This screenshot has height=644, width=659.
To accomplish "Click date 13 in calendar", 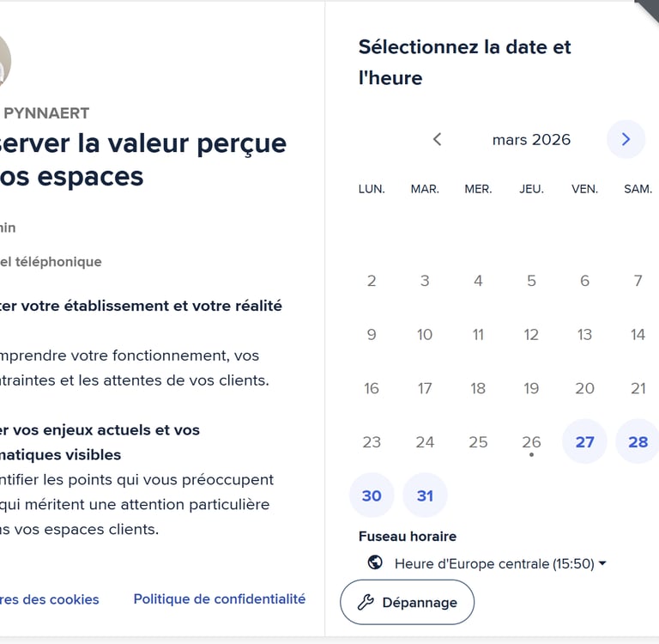I will tap(584, 334).
